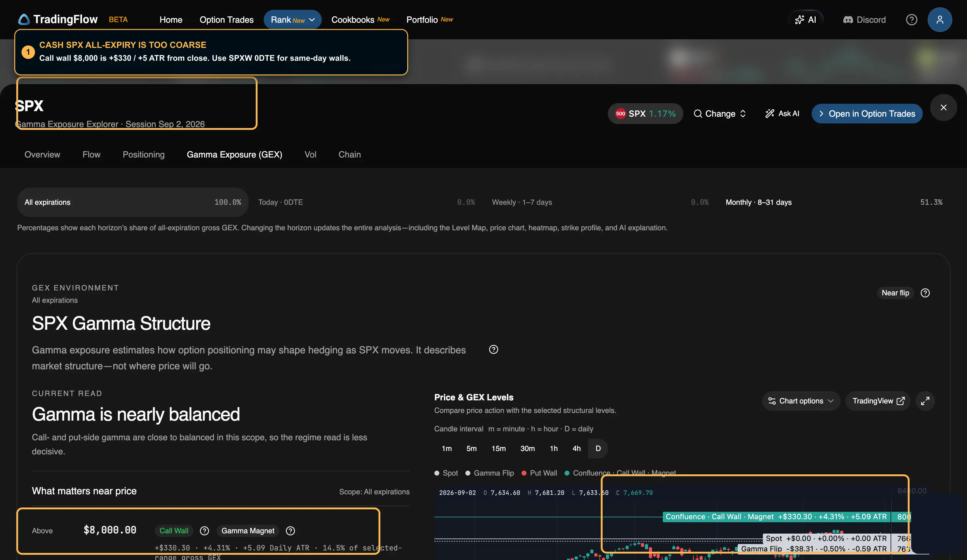The image size is (967, 560).
Task: Click the $8,000.00 level value
Action: (110, 530)
